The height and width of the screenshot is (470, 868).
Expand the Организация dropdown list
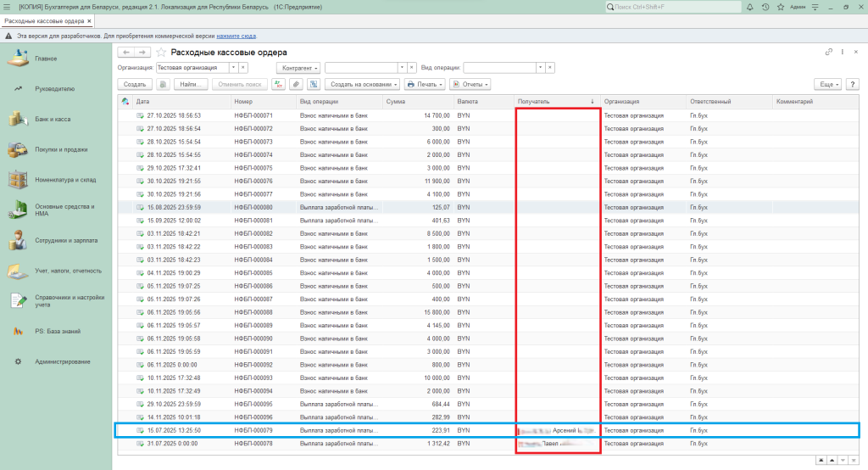click(232, 67)
